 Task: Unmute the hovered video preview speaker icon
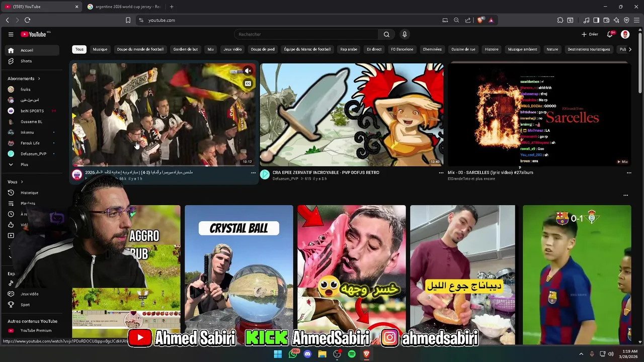click(248, 71)
